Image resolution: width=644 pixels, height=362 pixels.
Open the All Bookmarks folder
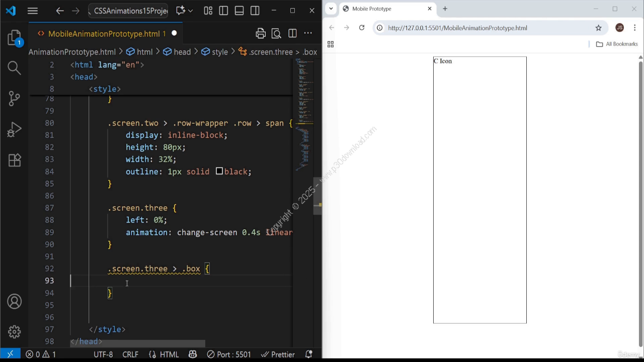(x=617, y=44)
